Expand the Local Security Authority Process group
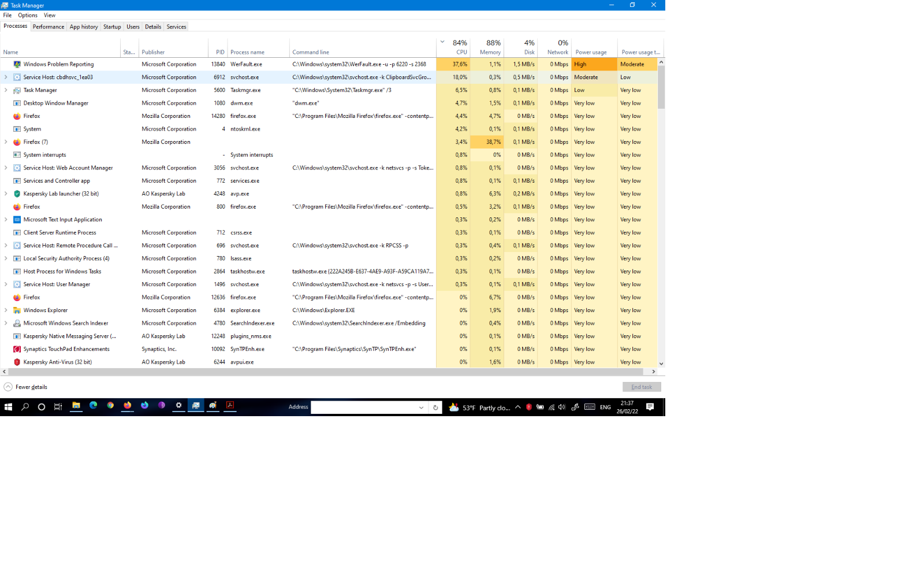Screen dimensions: 924x578 (x=6, y=258)
